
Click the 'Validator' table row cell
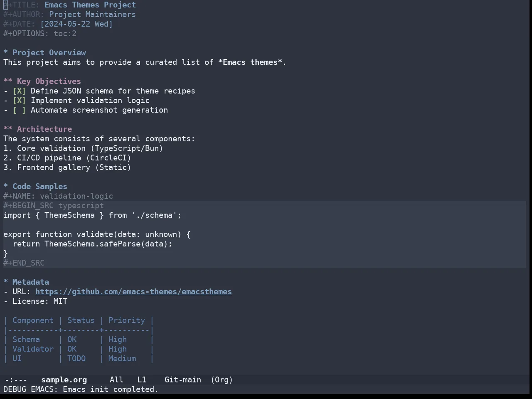point(33,349)
